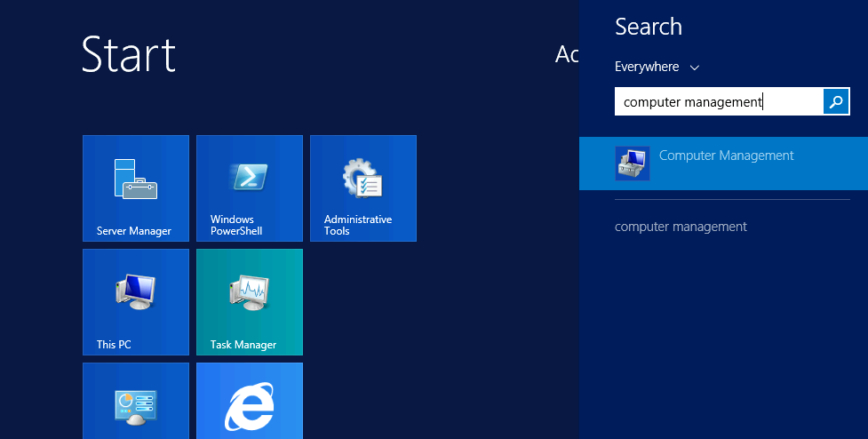Click the magnifier search button
This screenshot has height=439, width=868.
click(836, 101)
